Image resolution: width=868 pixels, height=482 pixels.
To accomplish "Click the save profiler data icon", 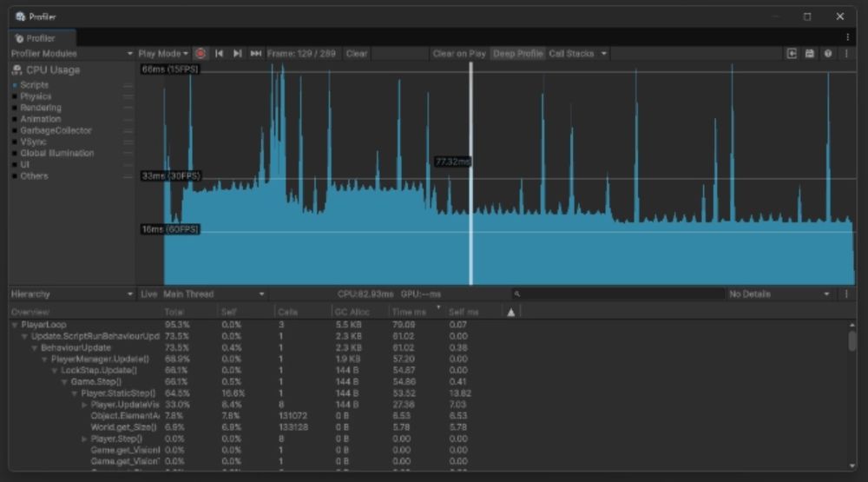I will pyautogui.click(x=810, y=54).
